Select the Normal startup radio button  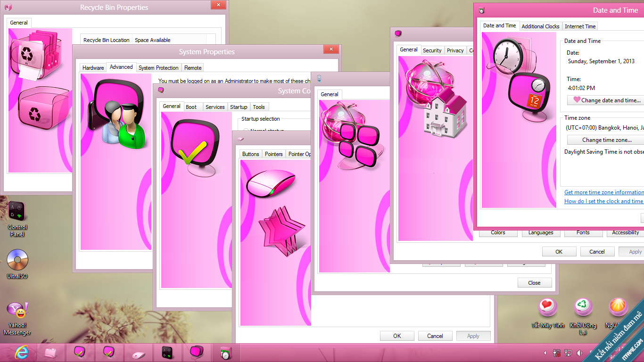(247, 131)
